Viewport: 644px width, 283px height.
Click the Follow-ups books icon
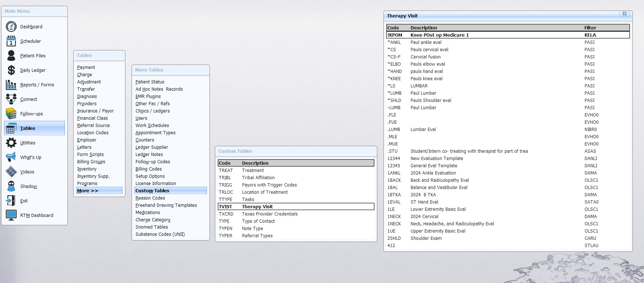pos(11,114)
